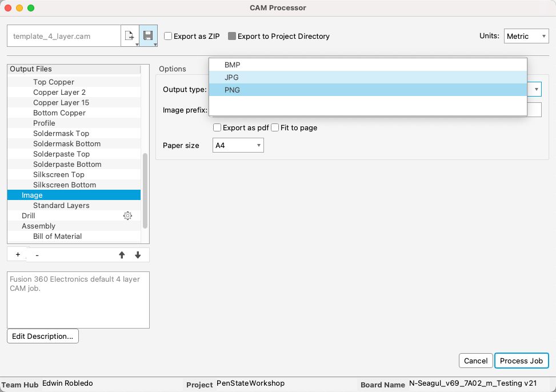This screenshot has width=556, height=392.
Task: Click the output files list scrollbar
Action: tap(145, 190)
